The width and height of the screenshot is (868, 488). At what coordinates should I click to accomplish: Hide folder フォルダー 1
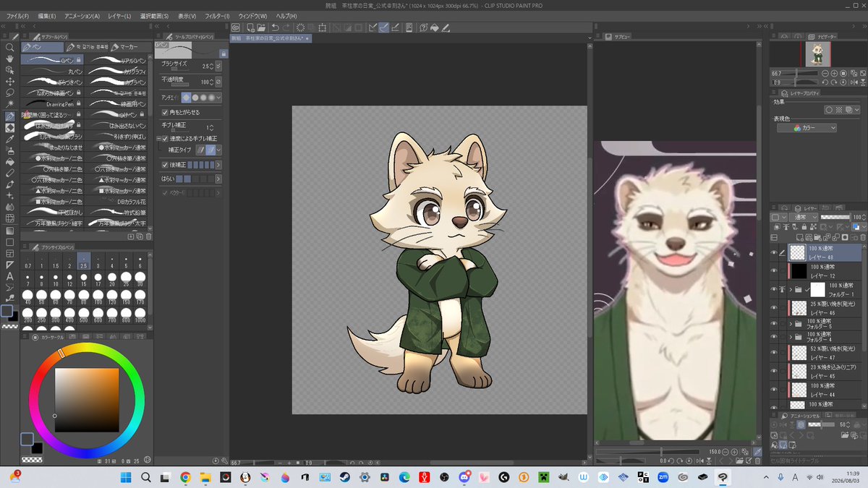(x=774, y=289)
